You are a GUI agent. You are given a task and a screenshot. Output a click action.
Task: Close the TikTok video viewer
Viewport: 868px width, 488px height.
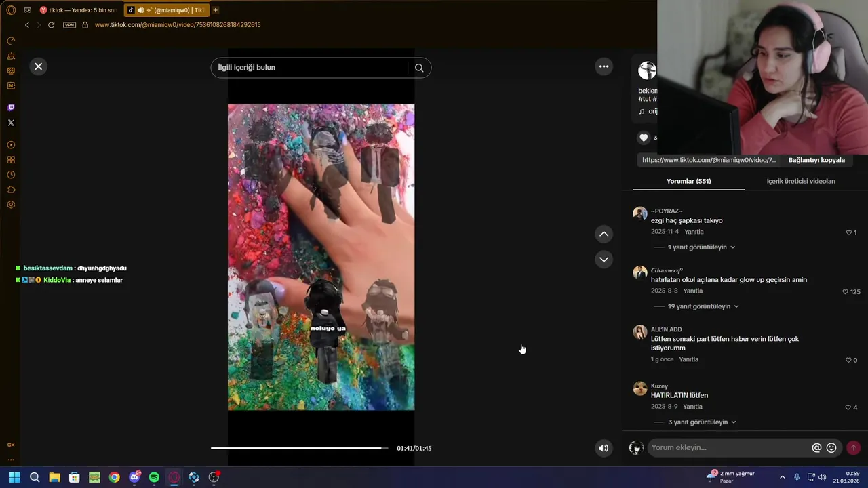click(x=38, y=66)
